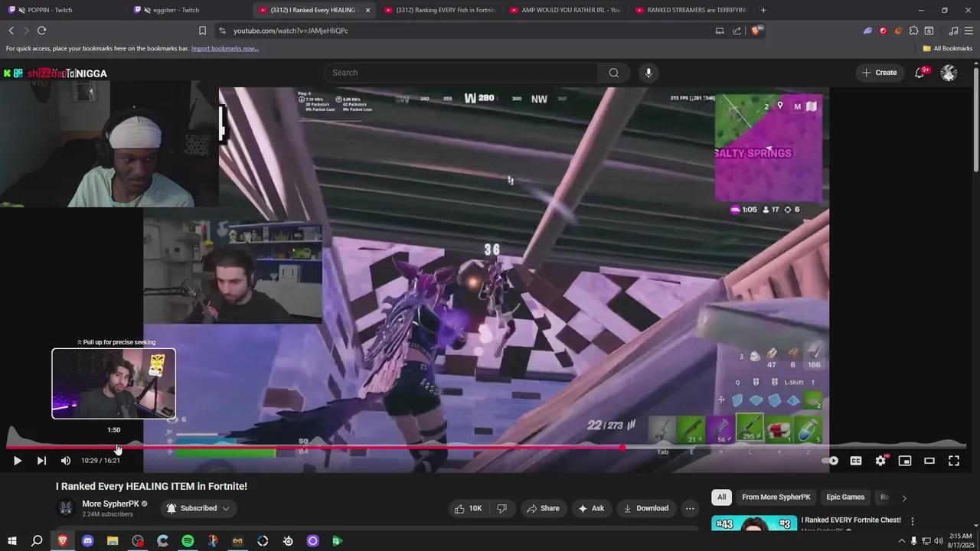980x551 pixels.
Task: Show hidden system tray icons
Action: tap(900, 541)
